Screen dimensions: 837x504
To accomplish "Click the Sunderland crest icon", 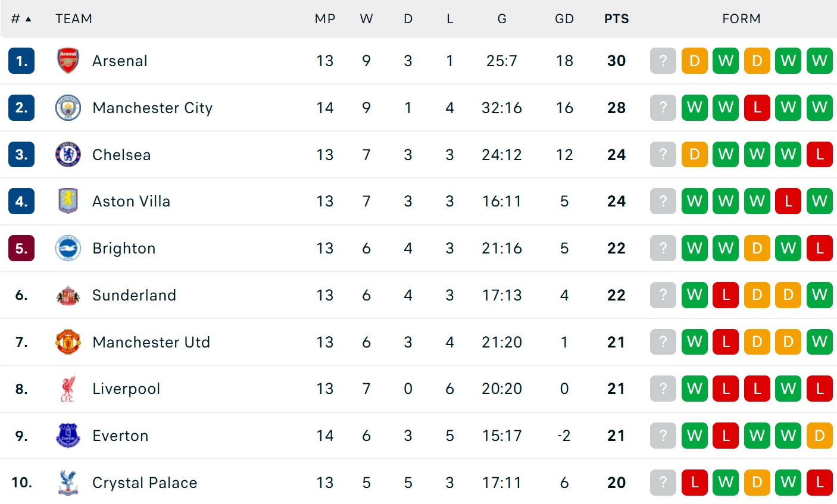I will click(x=68, y=295).
